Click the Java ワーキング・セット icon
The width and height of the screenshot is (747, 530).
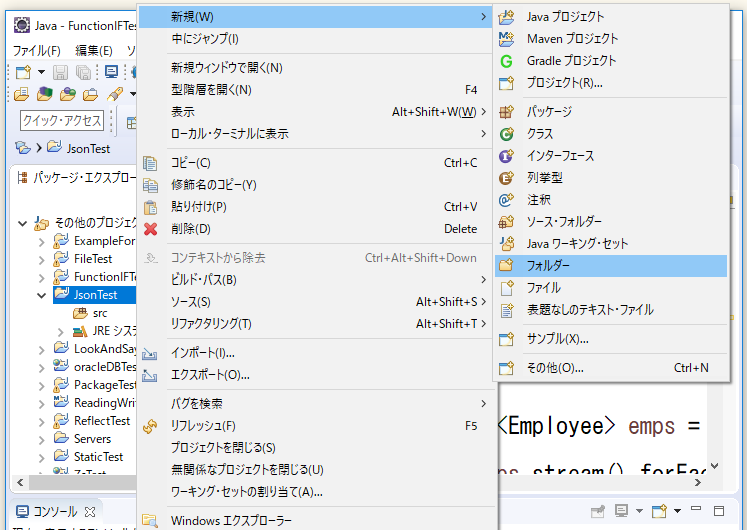[506, 243]
